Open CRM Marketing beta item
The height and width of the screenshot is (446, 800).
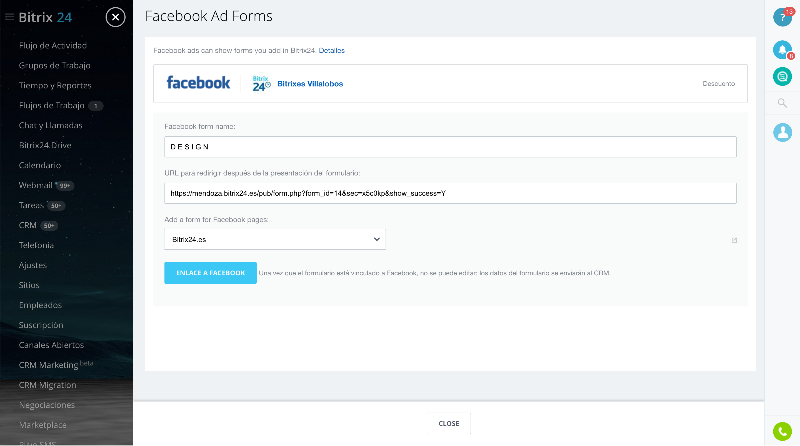56,364
